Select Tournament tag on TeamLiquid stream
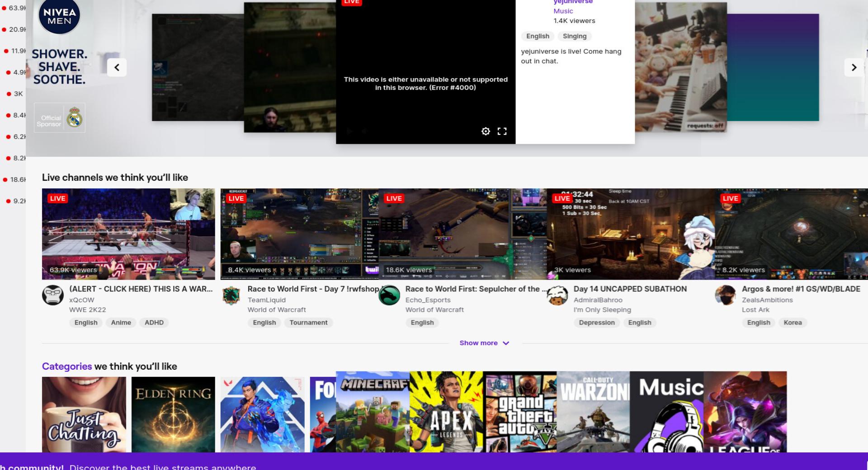Screen dimensions: 868x470 coord(309,323)
